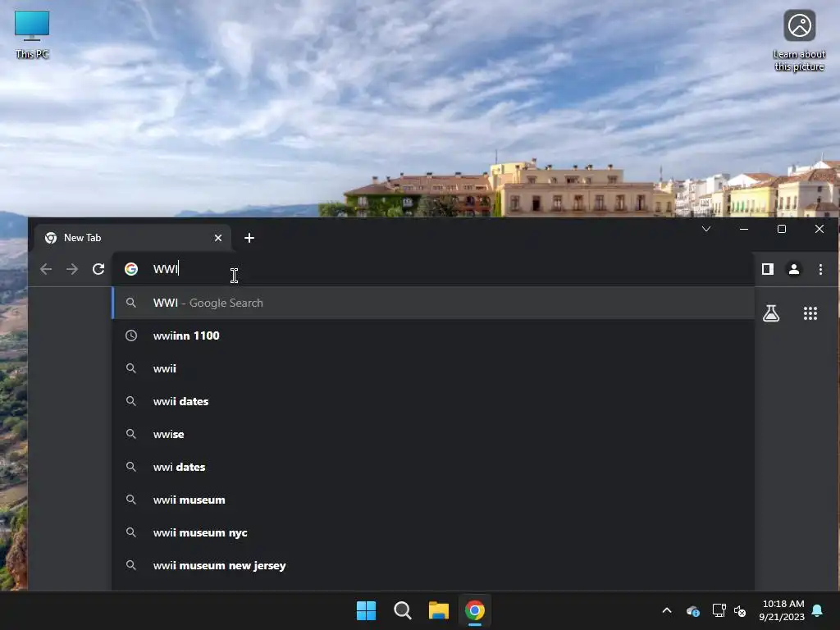This screenshot has height=630, width=840.
Task: Click the clock icon beside wwiinn 1100
Action: [x=131, y=336]
